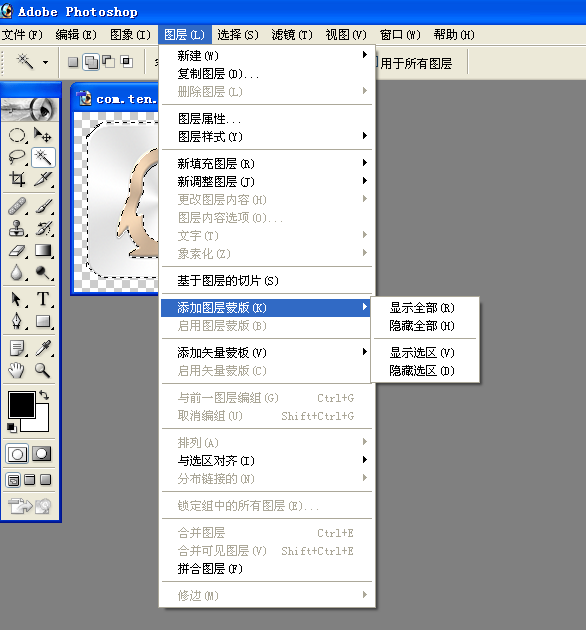The image size is (586, 630).
Task: Select the Eraser tool
Action: (17, 251)
